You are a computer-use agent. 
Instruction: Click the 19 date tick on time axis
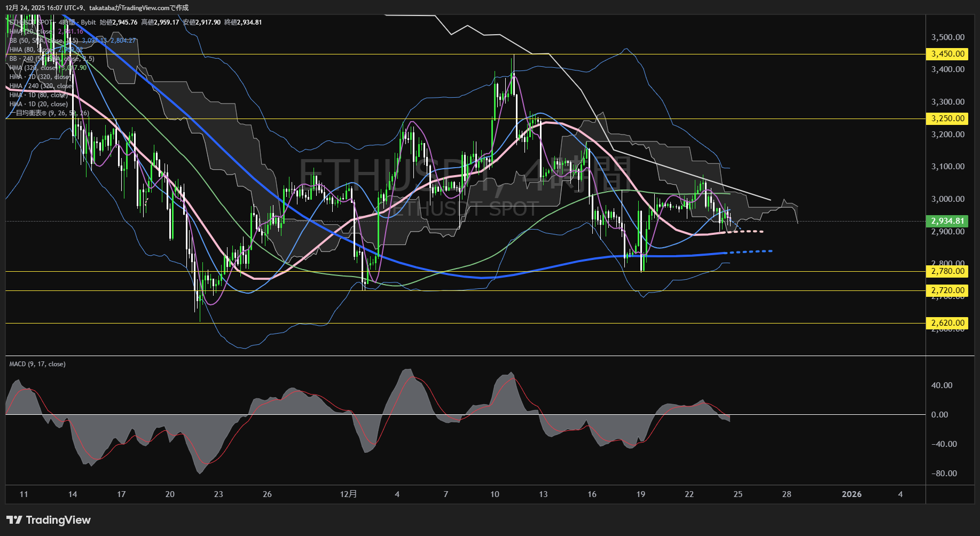point(640,494)
